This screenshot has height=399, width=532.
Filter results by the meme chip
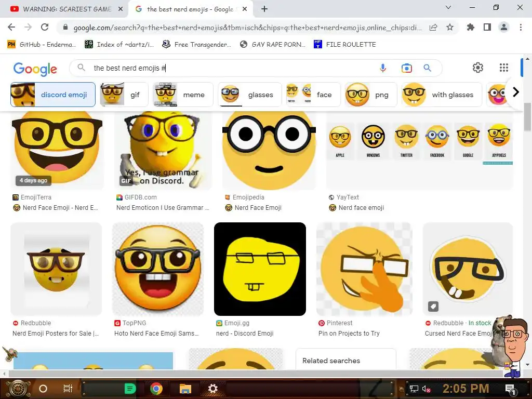tap(183, 95)
